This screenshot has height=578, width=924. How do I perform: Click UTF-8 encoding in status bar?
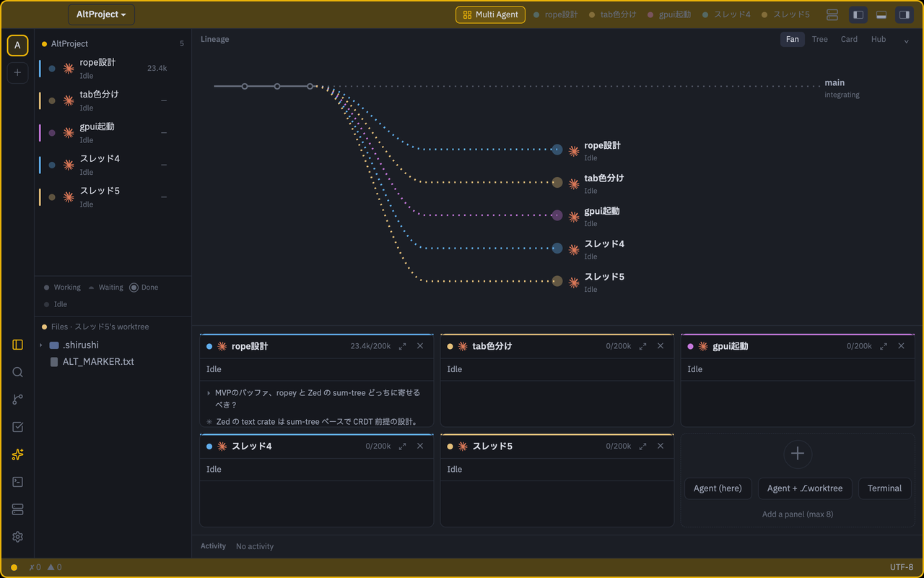pos(902,567)
